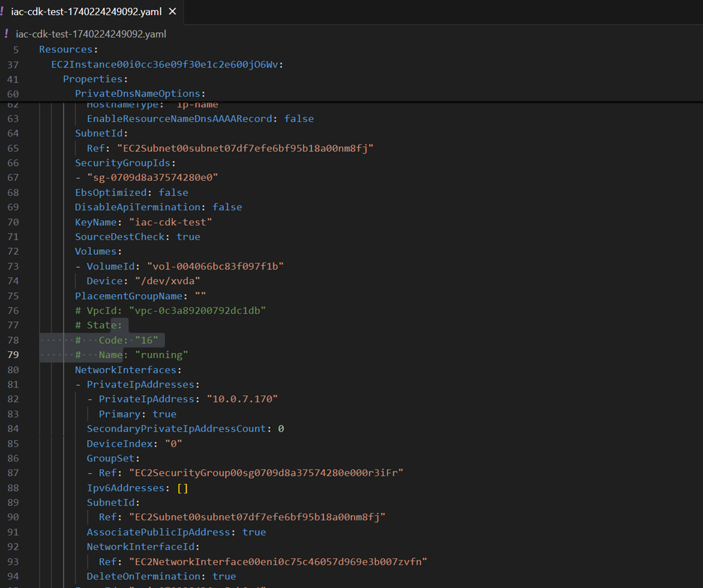Click KeyName value "iac-cdk-test"

(170, 222)
